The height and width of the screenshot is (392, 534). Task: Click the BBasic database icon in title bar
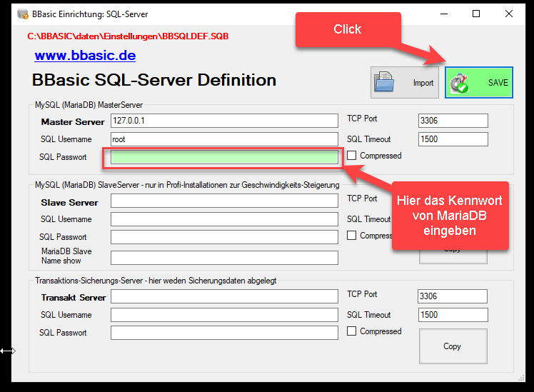point(22,14)
